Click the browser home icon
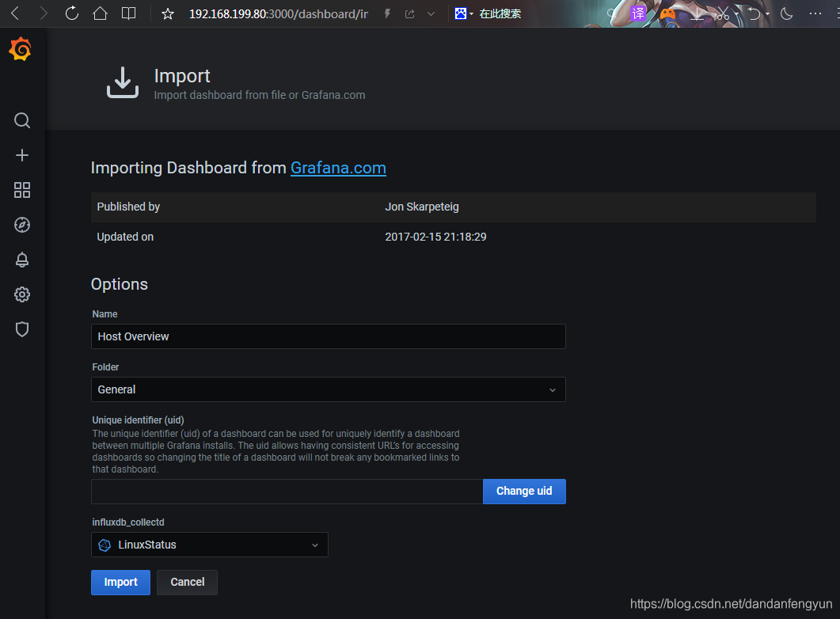The height and width of the screenshot is (619, 840). 101,13
